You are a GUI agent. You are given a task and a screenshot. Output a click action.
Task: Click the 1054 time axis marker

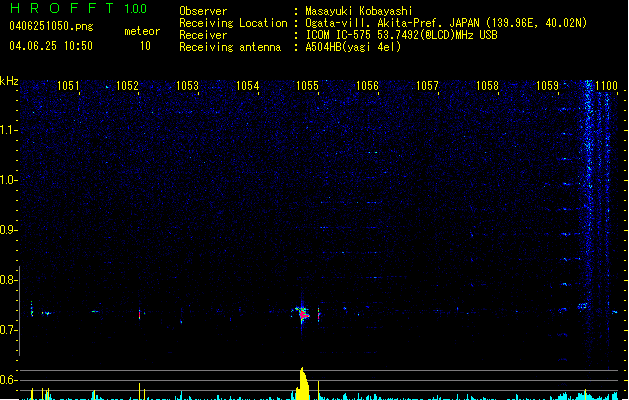point(248,86)
